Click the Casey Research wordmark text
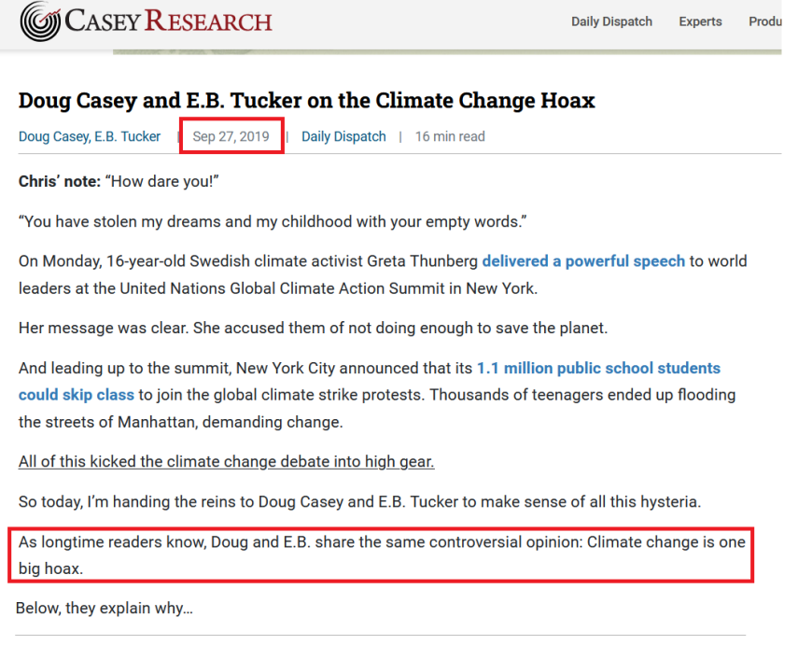 [168, 21]
